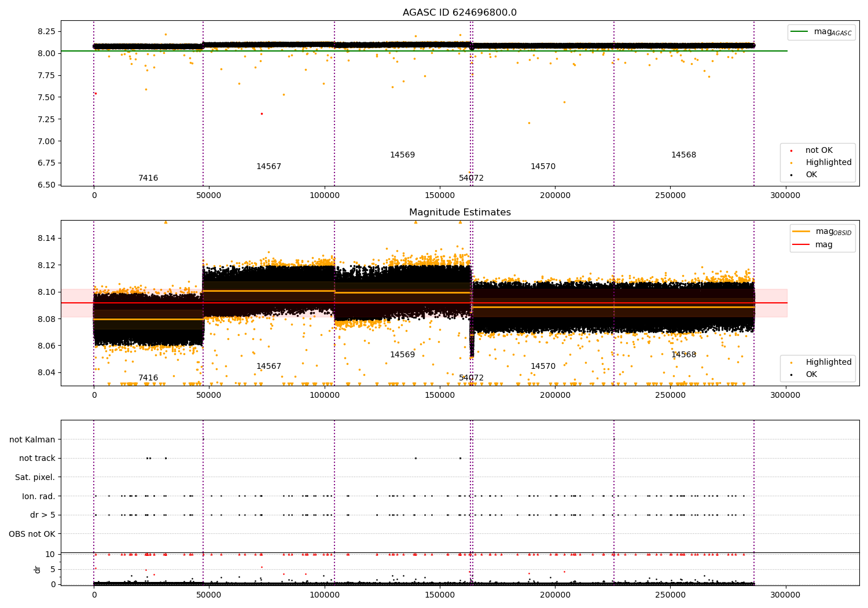Image resolution: width=868 pixels, height=608 pixels.
Task: Click the "not Kalman" axis label
Action: pos(32,439)
